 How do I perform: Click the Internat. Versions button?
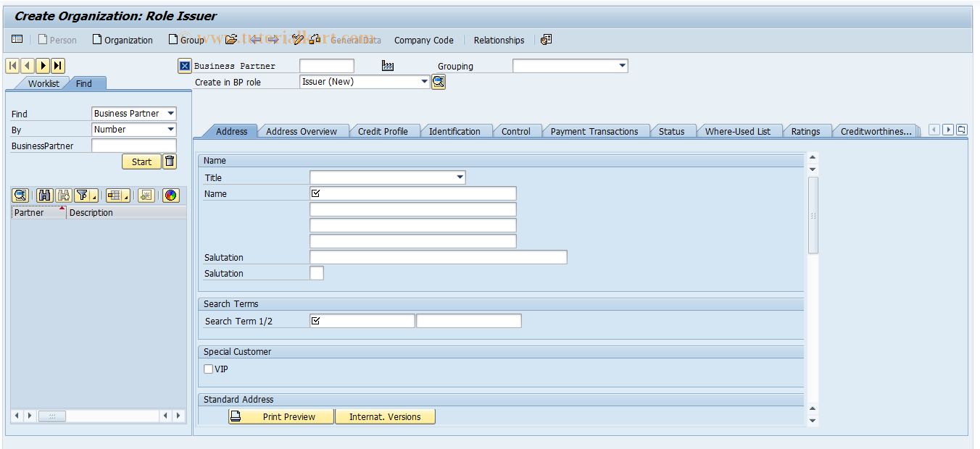pyautogui.click(x=385, y=416)
